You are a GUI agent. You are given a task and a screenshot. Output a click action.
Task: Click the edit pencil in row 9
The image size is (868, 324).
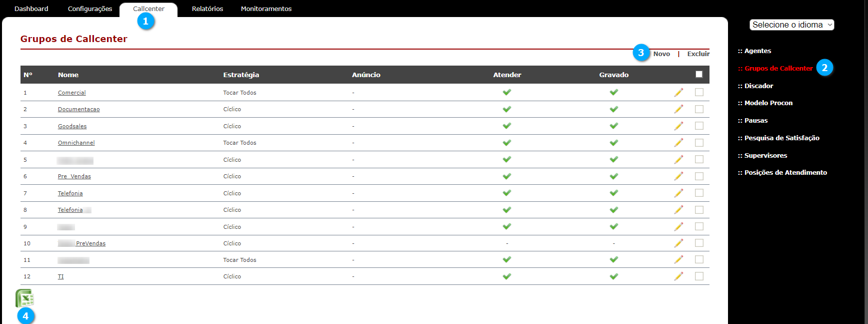coord(678,226)
